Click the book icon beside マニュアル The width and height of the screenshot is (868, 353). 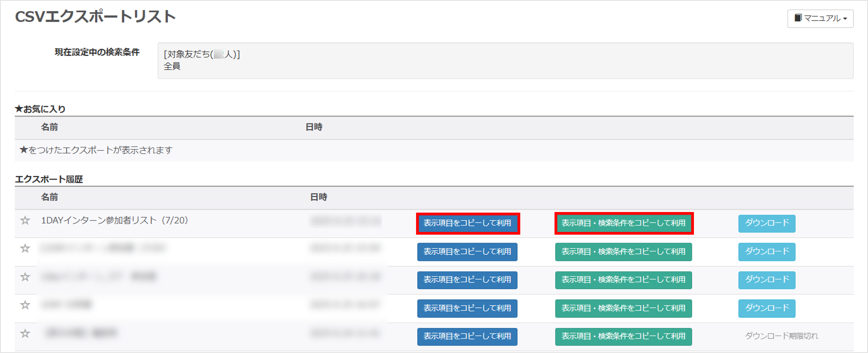tap(798, 18)
